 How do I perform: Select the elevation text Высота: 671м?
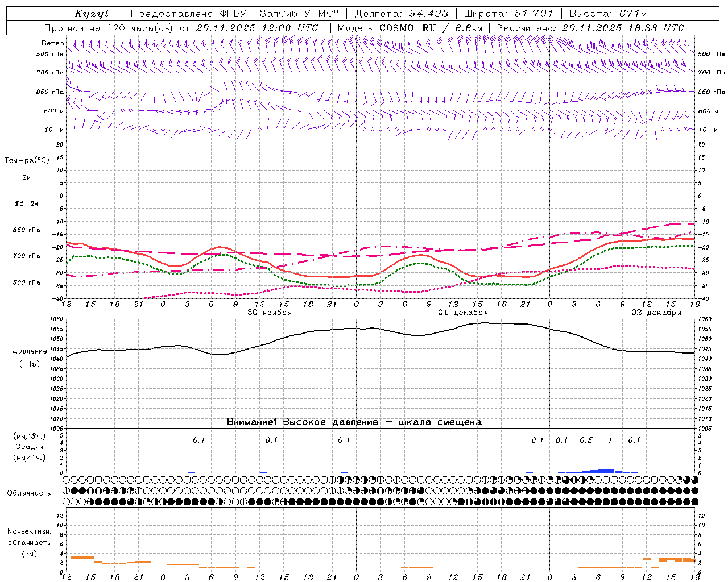(608, 14)
